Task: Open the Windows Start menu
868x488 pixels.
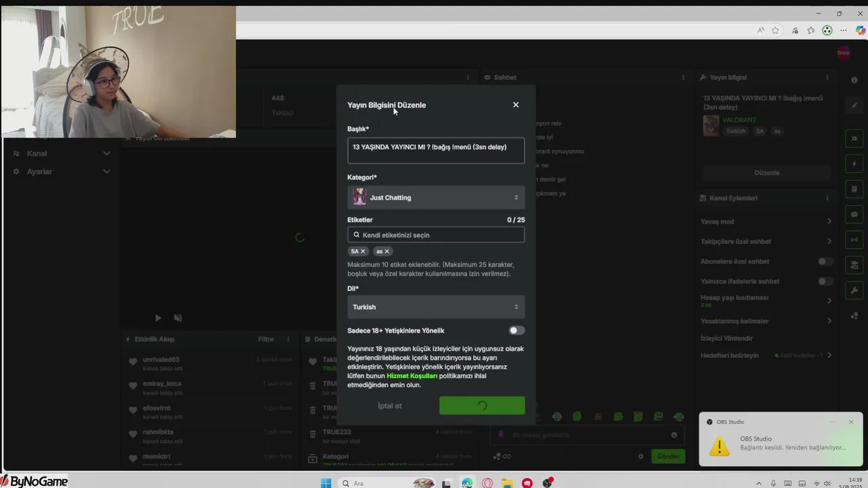Action: [326, 483]
